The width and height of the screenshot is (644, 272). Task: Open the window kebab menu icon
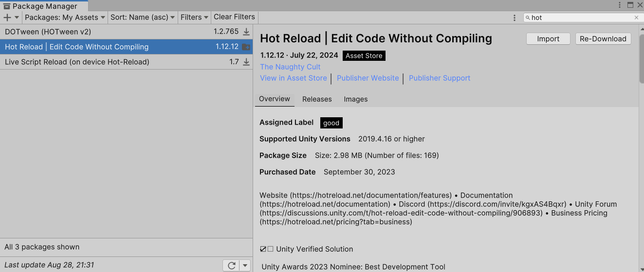pos(619,5)
